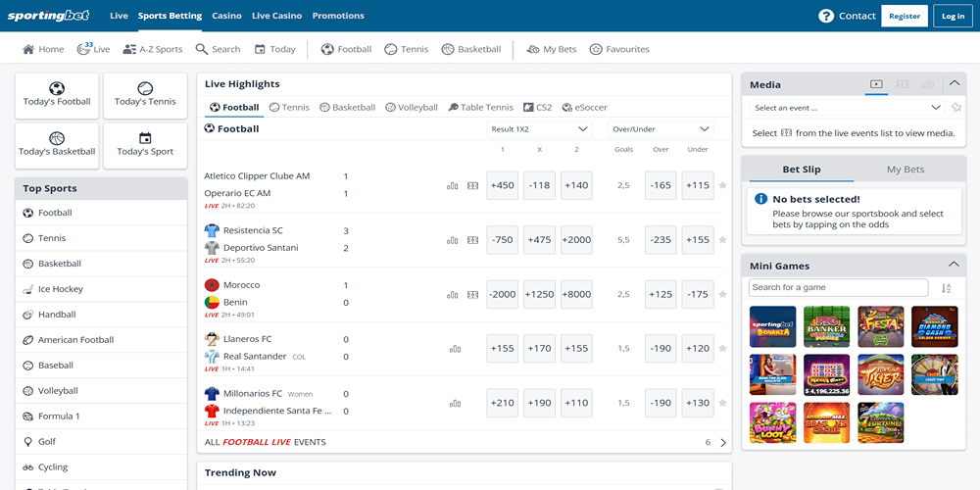Select +450 odds for Atletico Clipper Clube
Image resolution: width=980 pixels, height=490 pixels.
click(x=503, y=185)
